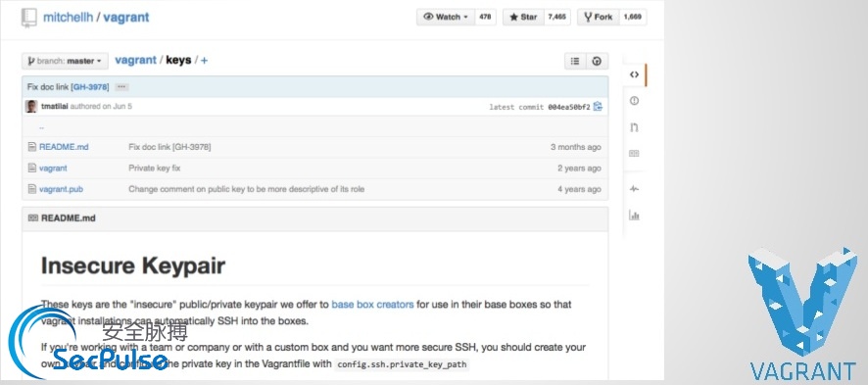Open the base box creators link
The image size is (868, 385).
[x=372, y=305]
